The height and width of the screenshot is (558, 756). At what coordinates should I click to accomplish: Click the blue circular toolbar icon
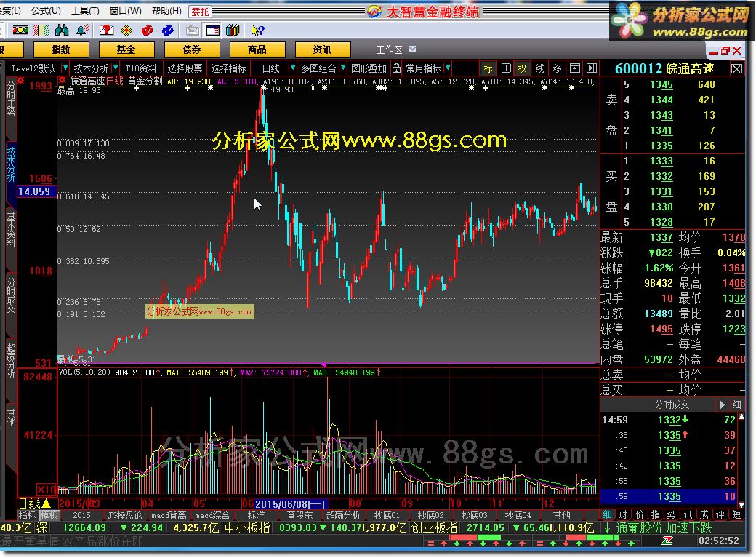point(168,31)
